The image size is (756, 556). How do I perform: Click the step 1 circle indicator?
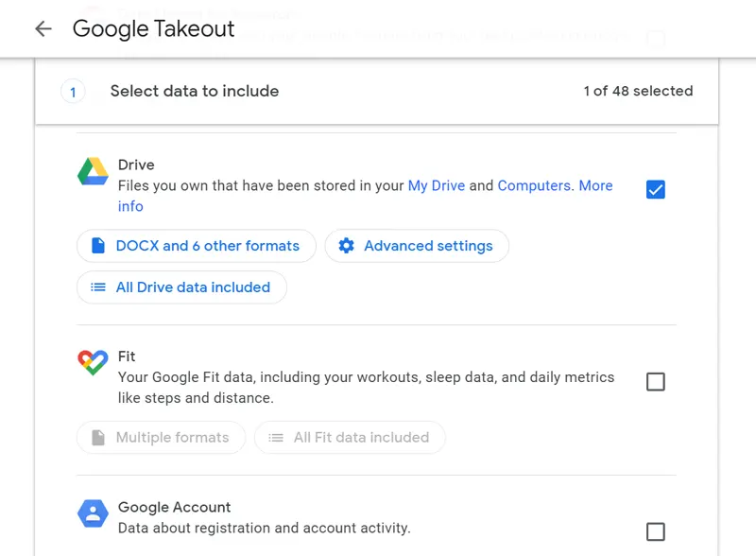(73, 92)
